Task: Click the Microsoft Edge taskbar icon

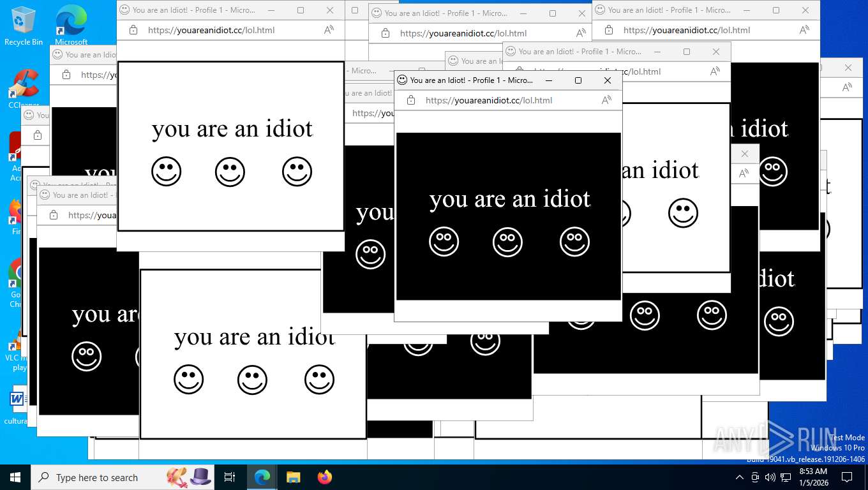Action: [262, 477]
